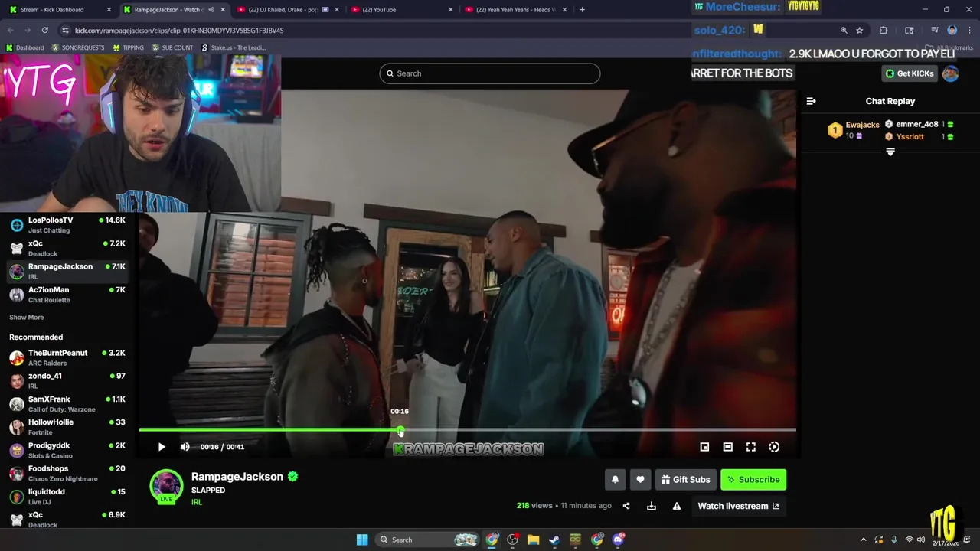Open TIPPING bookmark
Screen dimensions: 980x551
click(128, 47)
